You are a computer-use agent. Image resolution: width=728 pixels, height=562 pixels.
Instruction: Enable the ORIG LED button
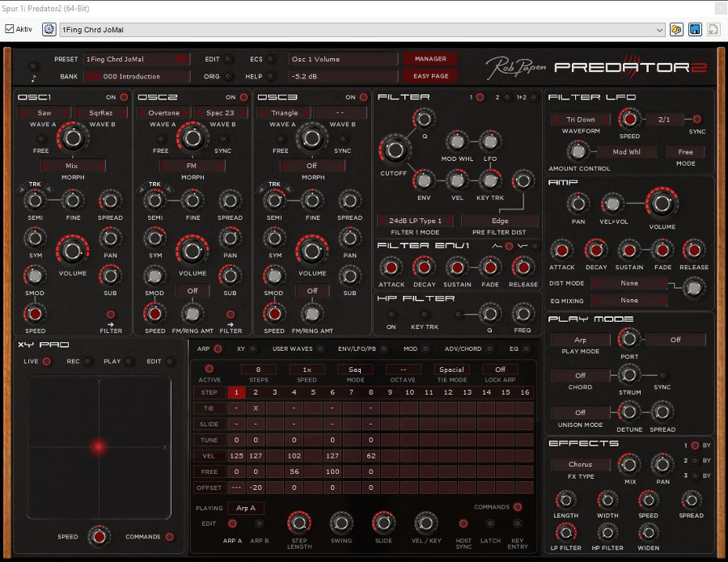pyautogui.click(x=228, y=76)
